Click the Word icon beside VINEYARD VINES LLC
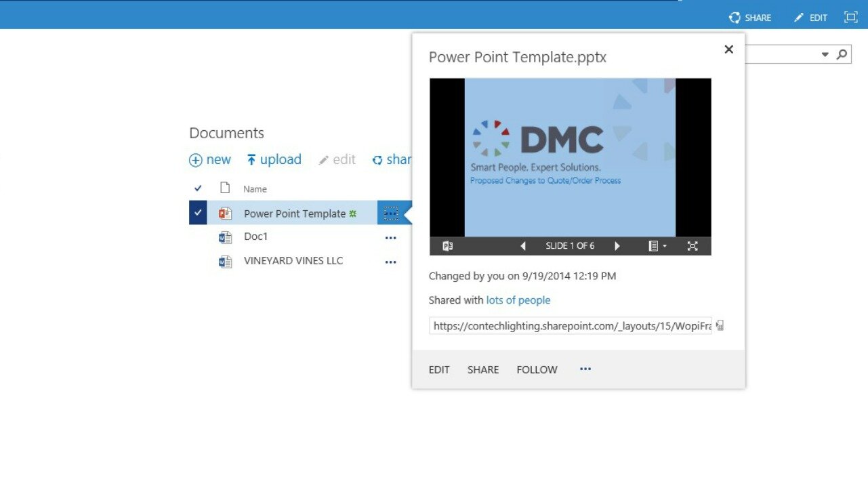Image resolution: width=868 pixels, height=488 pixels. (x=225, y=262)
